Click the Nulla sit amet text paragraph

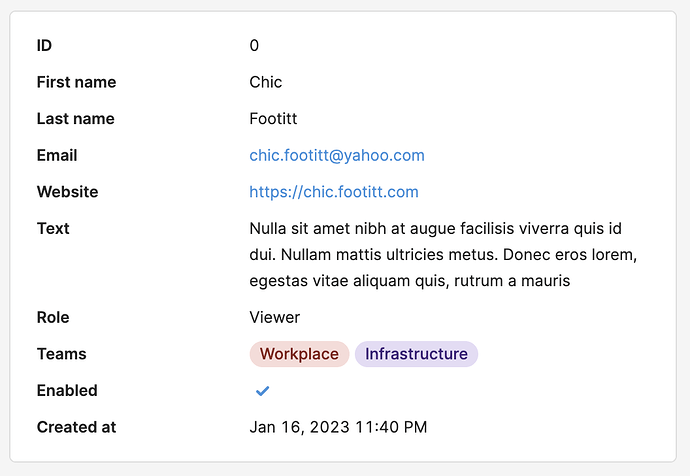(443, 254)
